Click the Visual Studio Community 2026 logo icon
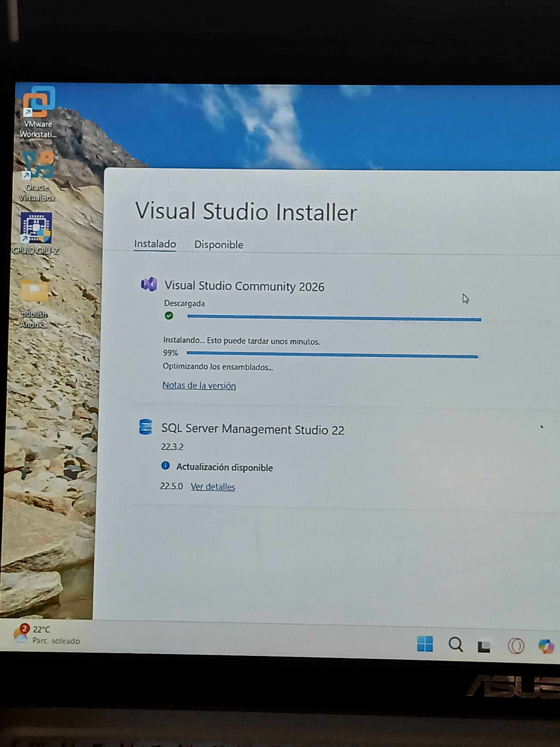The image size is (560, 747). [x=149, y=284]
